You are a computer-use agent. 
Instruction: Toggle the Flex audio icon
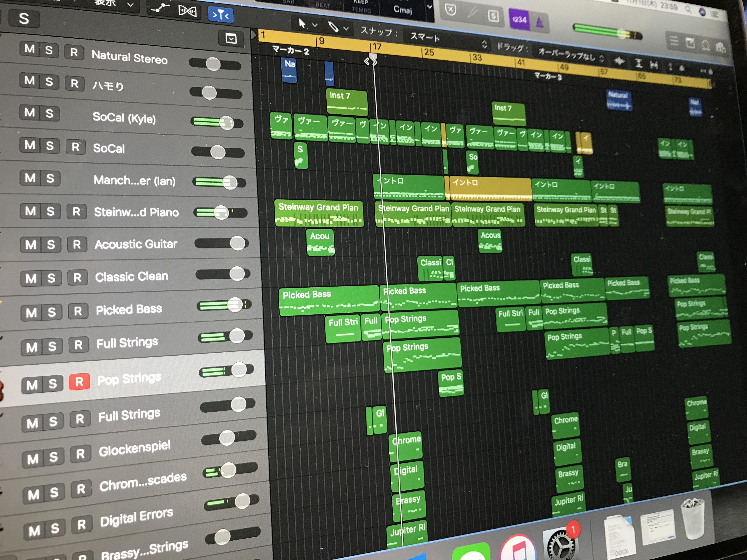click(187, 11)
